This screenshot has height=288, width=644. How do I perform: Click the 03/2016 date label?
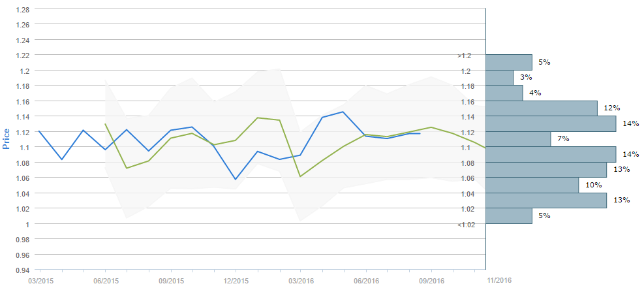[x=301, y=280]
